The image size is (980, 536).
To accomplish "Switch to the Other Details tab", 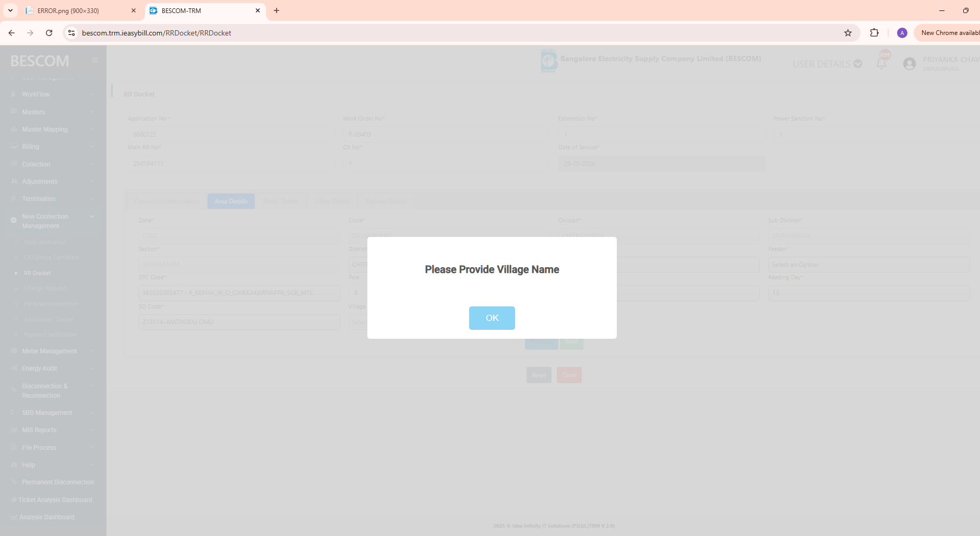I will click(332, 201).
